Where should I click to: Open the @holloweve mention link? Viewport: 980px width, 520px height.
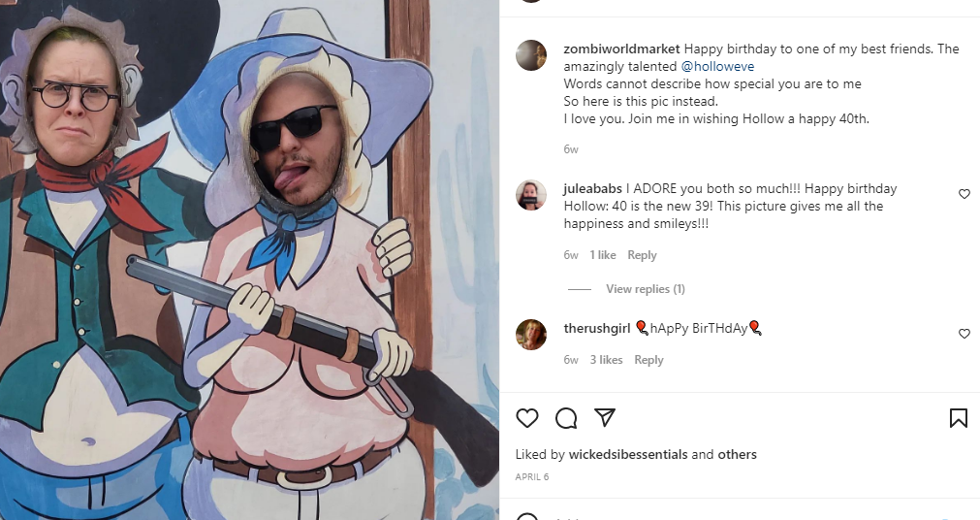717,66
